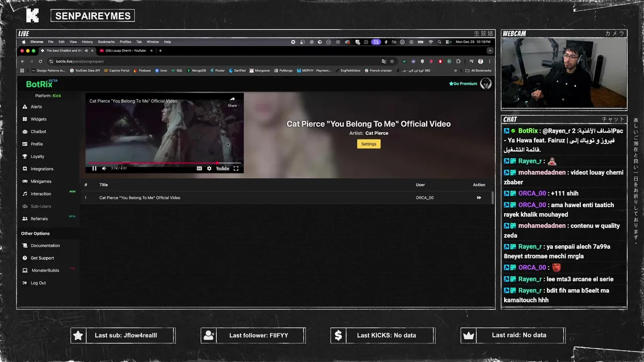The image size is (644, 362).
Task: Click the ORCA_00 user cell
Action: [425, 198]
